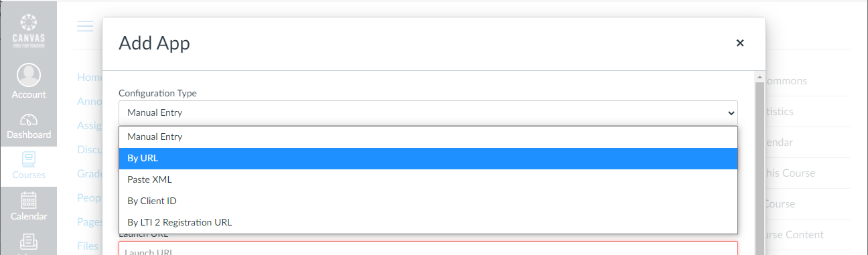Open the Files course link
This screenshot has width=868, height=255.
click(x=88, y=246)
